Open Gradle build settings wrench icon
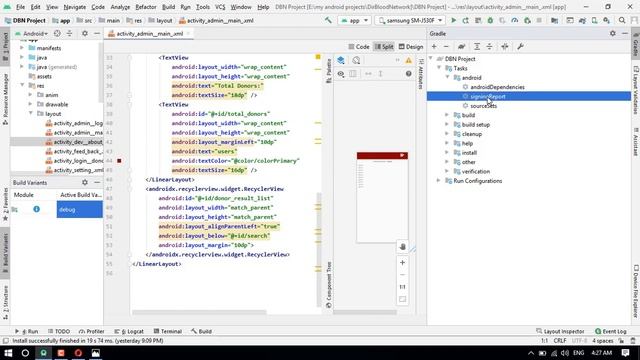Screen dimensions: 640x360 pos(520,47)
